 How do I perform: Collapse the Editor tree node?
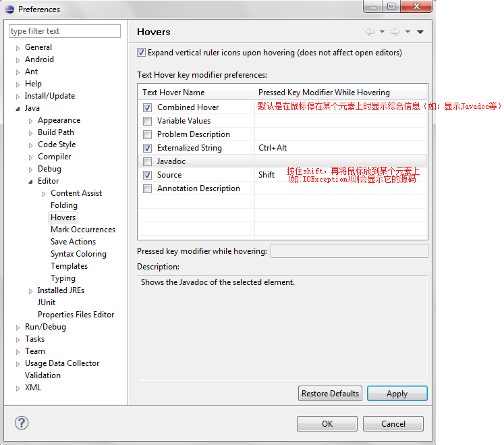click(x=30, y=182)
